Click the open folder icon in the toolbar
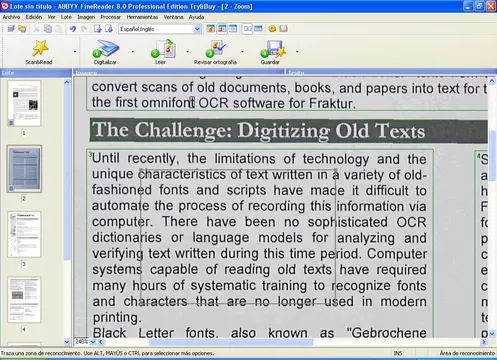 click(x=22, y=29)
